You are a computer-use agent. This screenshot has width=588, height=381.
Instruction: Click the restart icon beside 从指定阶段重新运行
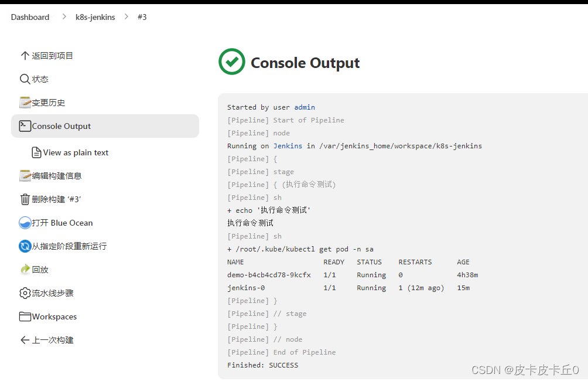pyautogui.click(x=25, y=246)
